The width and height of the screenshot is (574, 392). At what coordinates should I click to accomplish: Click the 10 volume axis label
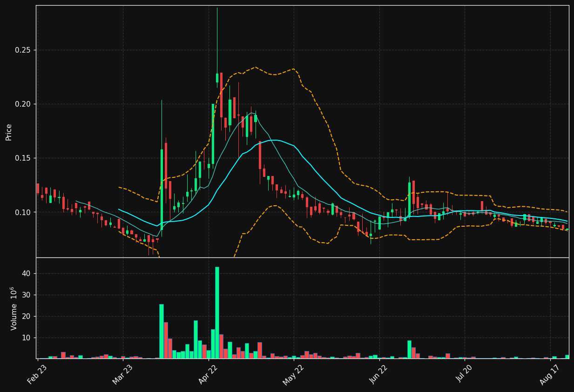(27, 338)
